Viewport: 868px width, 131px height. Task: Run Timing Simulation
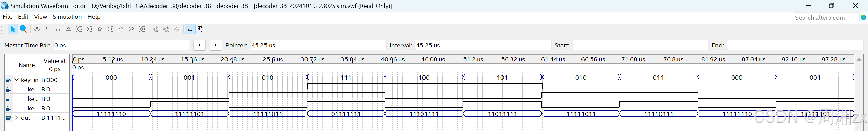pos(166,29)
